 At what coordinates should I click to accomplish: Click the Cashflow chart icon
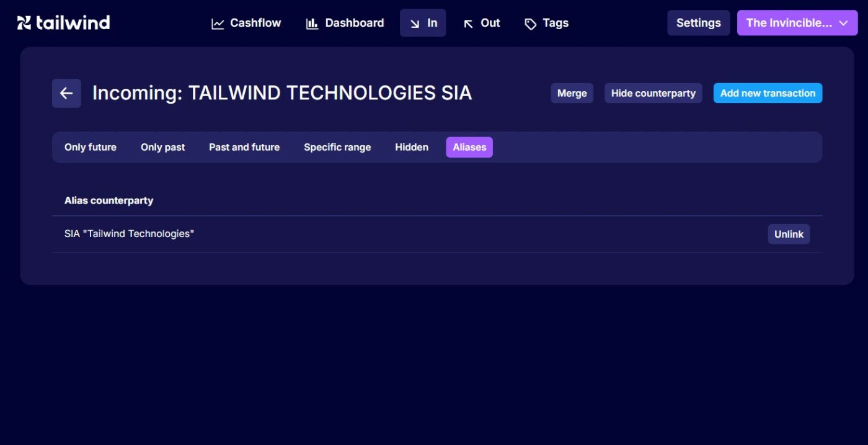218,24
